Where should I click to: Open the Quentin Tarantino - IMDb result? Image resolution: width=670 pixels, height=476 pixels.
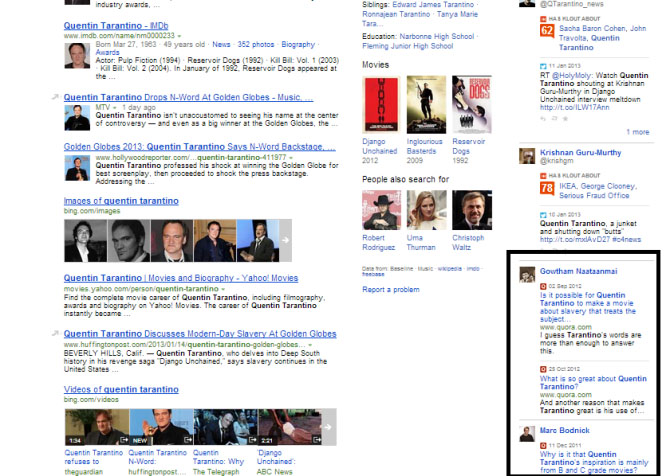[116, 26]
